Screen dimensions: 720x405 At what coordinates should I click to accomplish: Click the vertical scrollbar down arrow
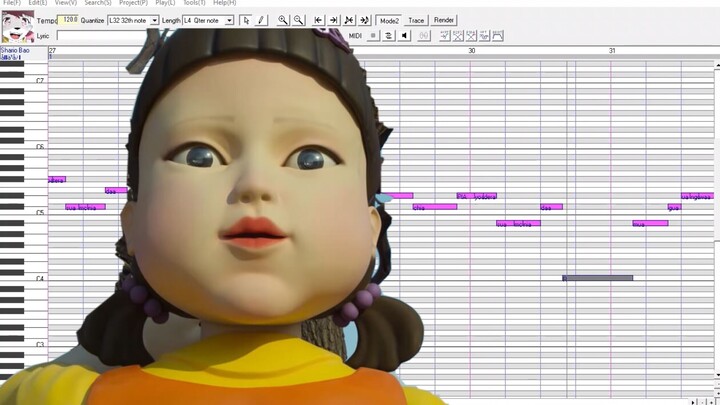[717, 376]
